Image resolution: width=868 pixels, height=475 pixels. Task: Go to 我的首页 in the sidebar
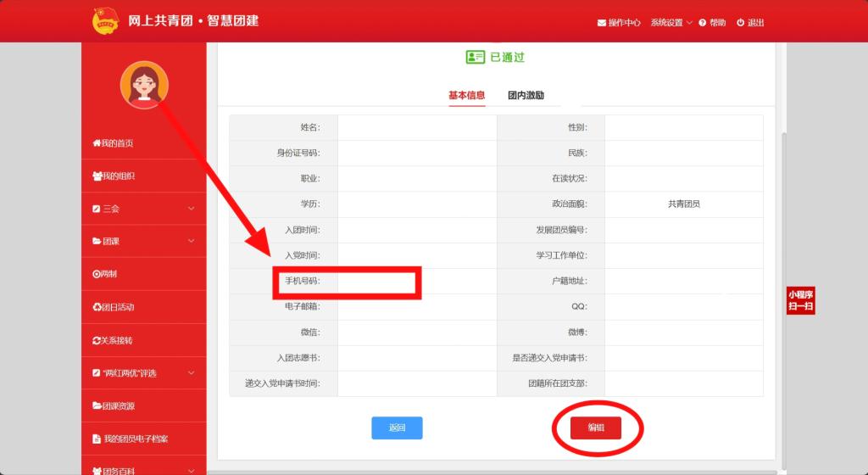(113, 143)
